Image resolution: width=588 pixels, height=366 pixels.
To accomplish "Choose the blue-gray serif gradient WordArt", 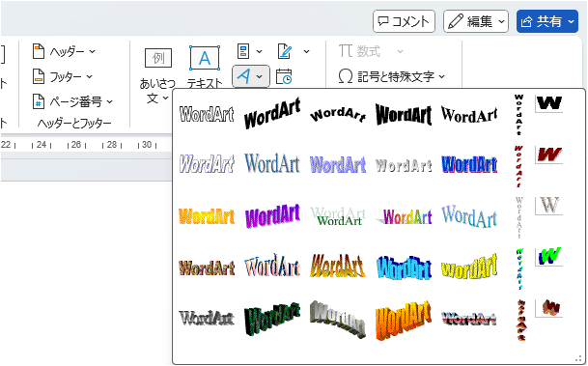I will tap(272, 163).
